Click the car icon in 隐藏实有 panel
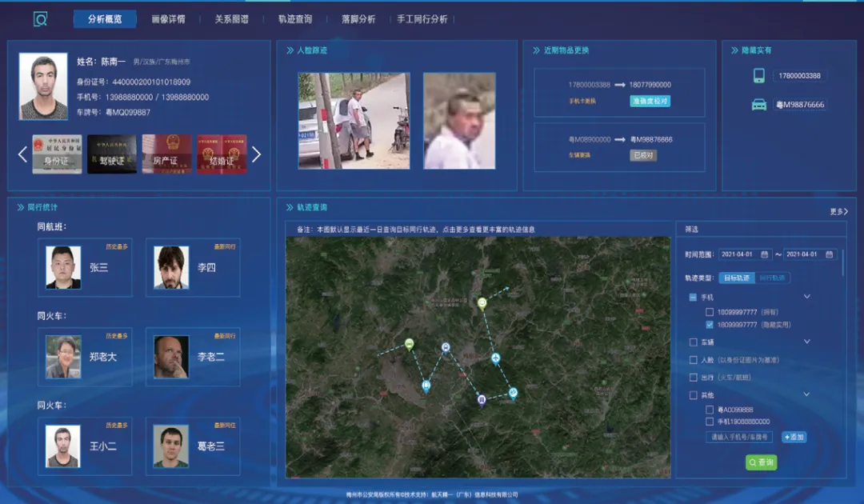Screen dimensions: 864x504 pyautogui.click(x=758, y=105)
